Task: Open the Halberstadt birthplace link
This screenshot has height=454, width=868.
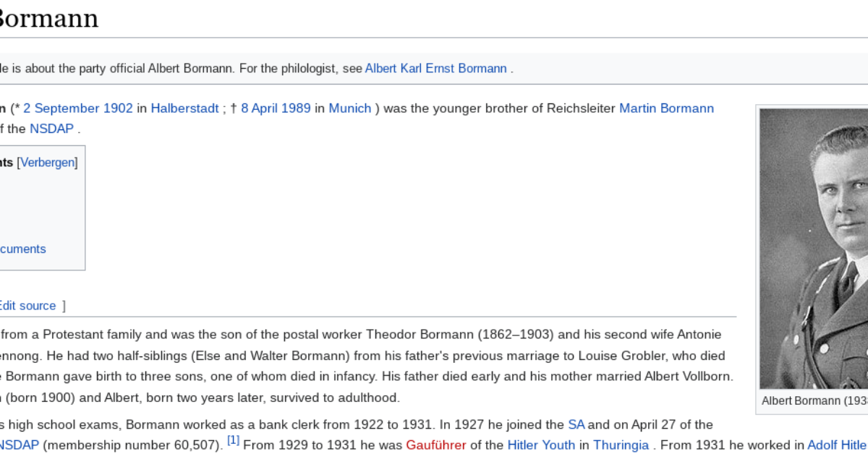Action: 184,108
